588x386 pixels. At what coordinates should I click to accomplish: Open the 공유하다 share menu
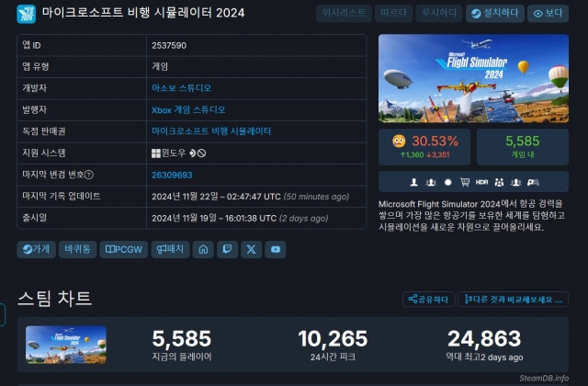429,300
